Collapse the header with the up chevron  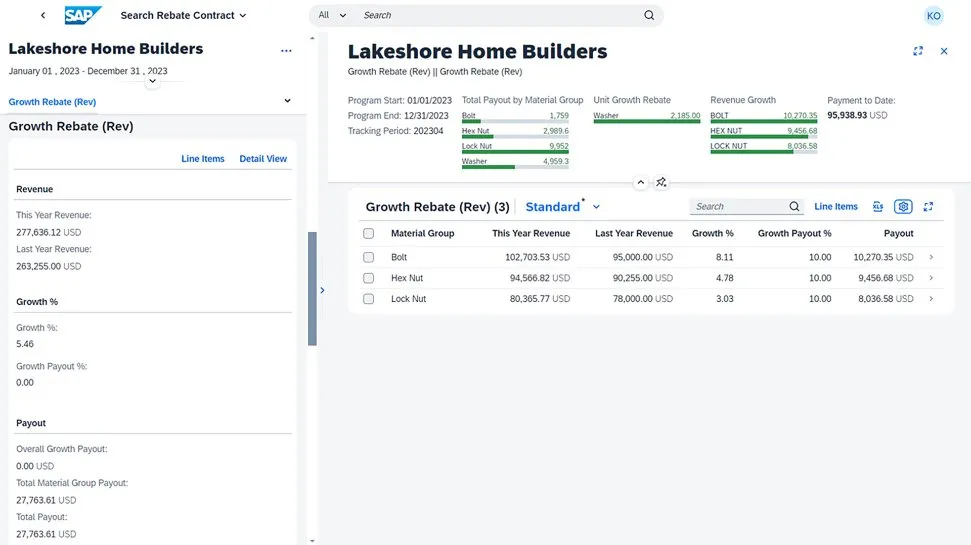640,182
